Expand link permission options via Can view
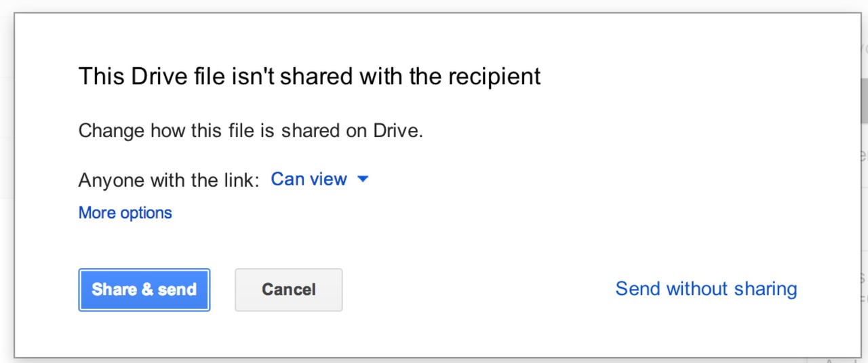This screenshot has width=868, height=363. click(x=319, y=179)
